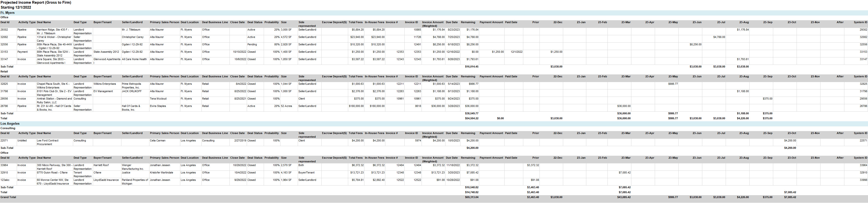Screen dimensions: 868x205
Task: Click the Amtrak Station - Diamond and Ruby Salon deal
Action: [54, 101]
